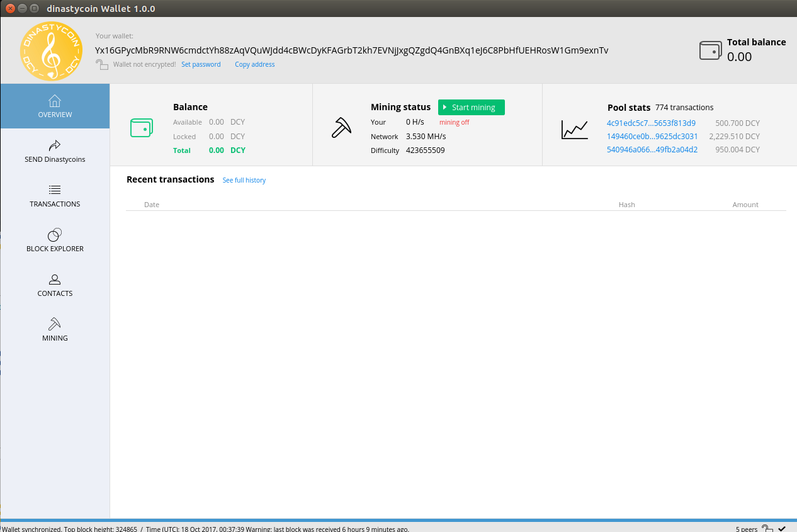Click the Total balance 0.00 value
The height and width of the screenshot is (532, 797).
740,57
